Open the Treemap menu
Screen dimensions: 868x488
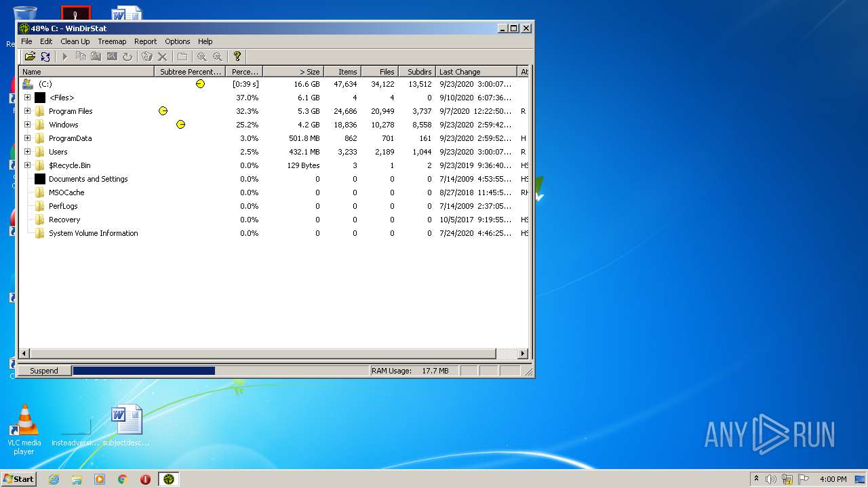(112, 41)
